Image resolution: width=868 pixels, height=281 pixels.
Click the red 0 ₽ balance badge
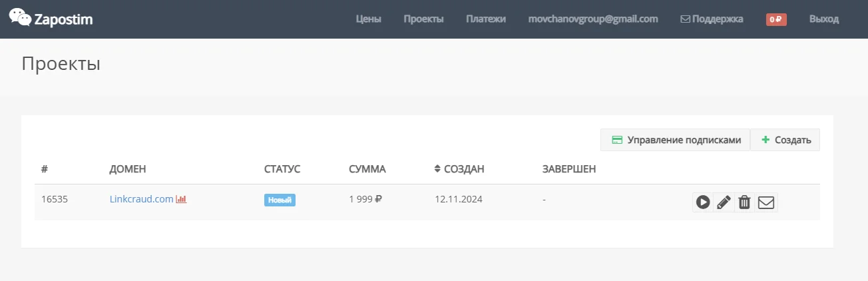pyautogui.click(x=776, y=19)
